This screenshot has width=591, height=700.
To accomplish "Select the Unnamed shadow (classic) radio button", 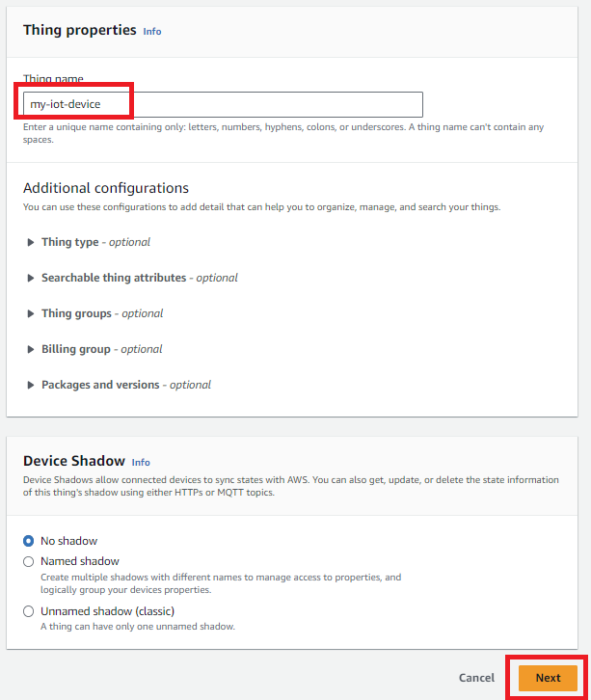I will (28, 611).
